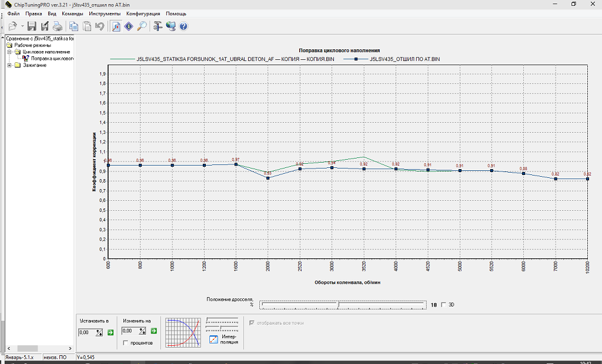This screenshot has height=364, width=602.
Task: Enable the 3D checkbox
Action: [x=444, y=305]
